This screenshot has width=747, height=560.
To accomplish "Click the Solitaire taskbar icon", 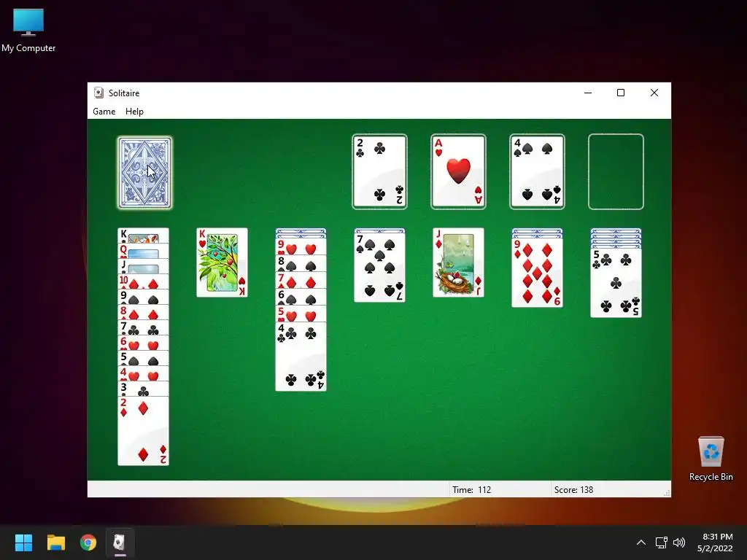I will point(120,542).
